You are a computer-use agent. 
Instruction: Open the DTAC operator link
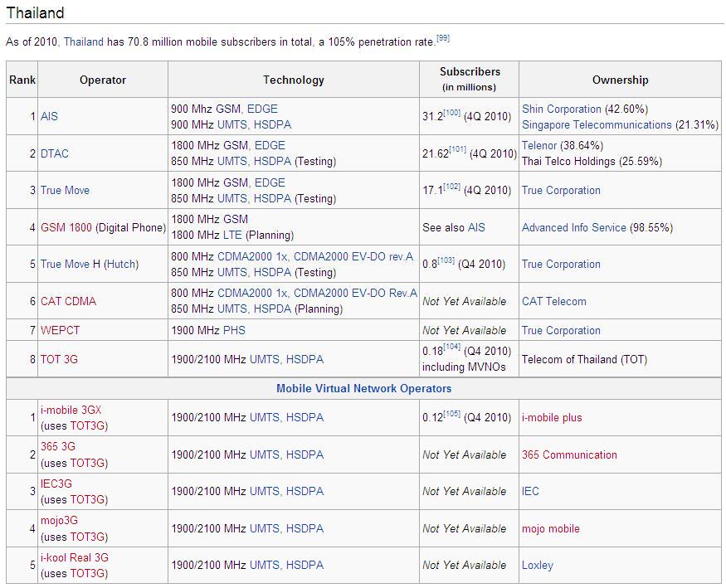tap(54, 153)
